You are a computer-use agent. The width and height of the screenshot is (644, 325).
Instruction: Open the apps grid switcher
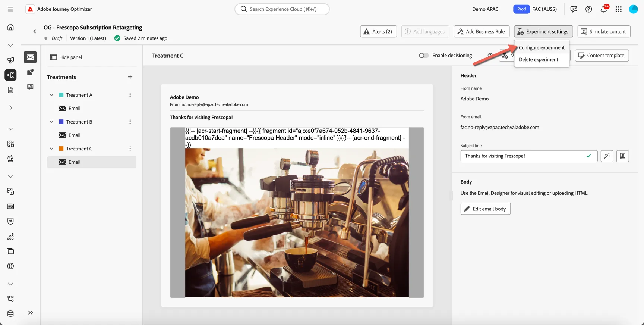(619, 9)
